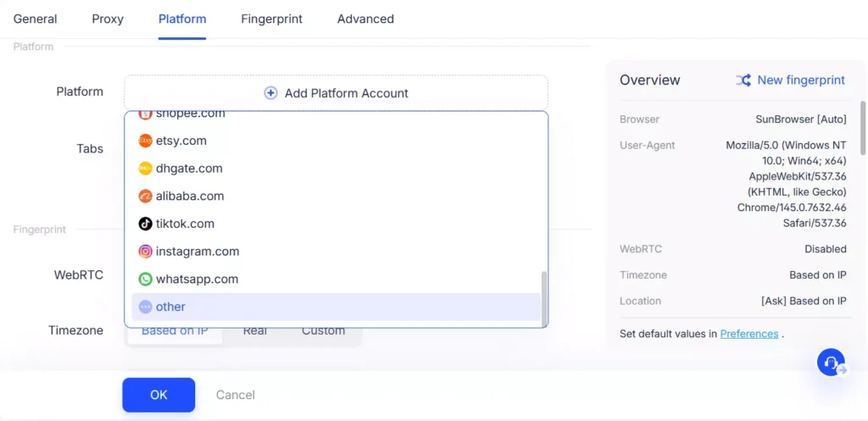Click the WhatsApp logo icon
The image size is (868, 421).
pyautogui.click(x=146, y=279)
